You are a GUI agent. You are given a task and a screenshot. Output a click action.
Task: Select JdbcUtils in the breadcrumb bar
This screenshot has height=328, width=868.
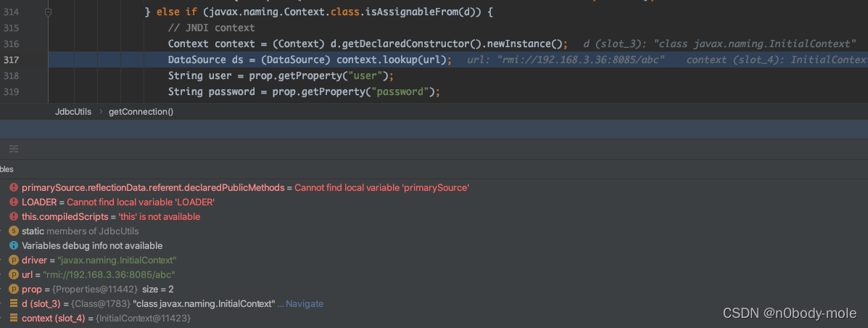(73, 111)
